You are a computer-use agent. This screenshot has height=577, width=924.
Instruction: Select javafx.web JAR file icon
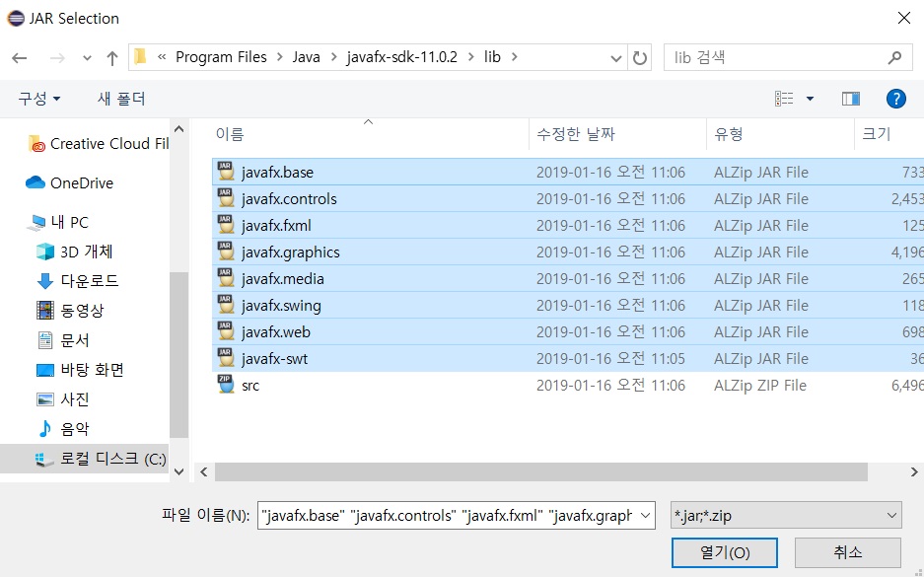(226, 331)
